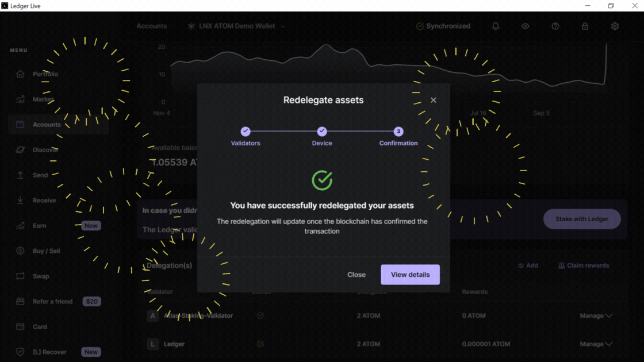Open Portfolio from the sidebar menu
This screenshot has height=362, width=644.
click(x=45, y=74)
